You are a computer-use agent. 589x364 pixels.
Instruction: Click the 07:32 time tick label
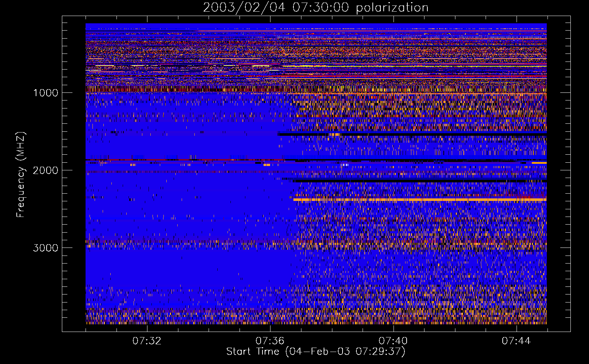147,341
